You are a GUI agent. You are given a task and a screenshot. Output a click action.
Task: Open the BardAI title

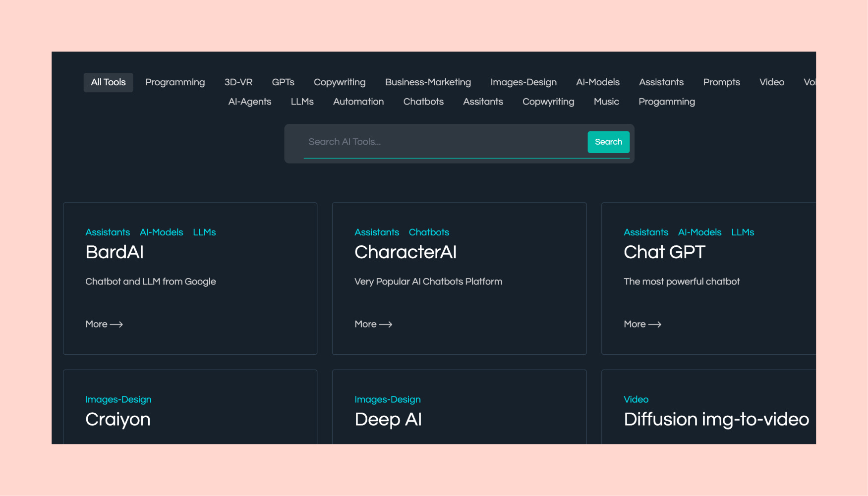click(x=115, y=252)
